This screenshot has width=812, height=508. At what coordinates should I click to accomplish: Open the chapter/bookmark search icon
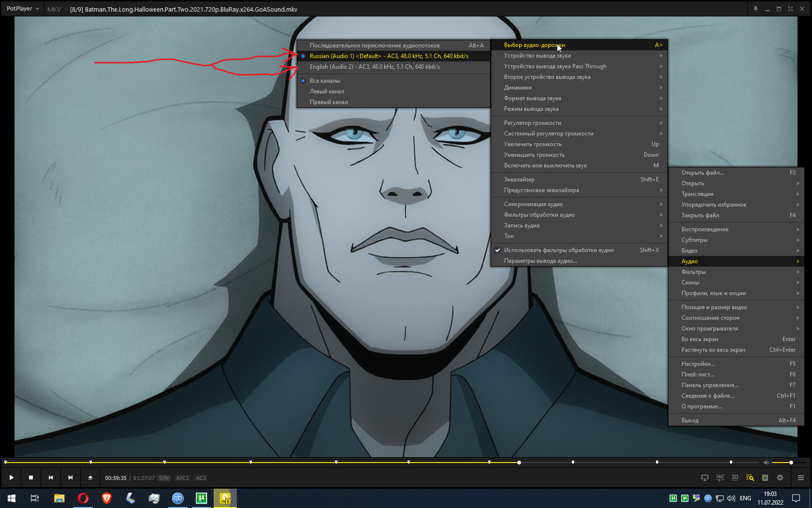click(x=750, y=478)
